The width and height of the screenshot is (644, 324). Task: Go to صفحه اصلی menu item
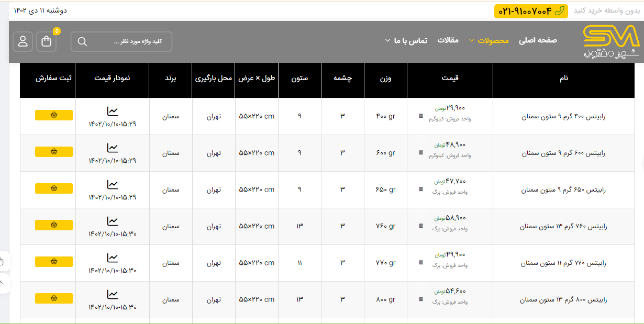coord(538,40)
